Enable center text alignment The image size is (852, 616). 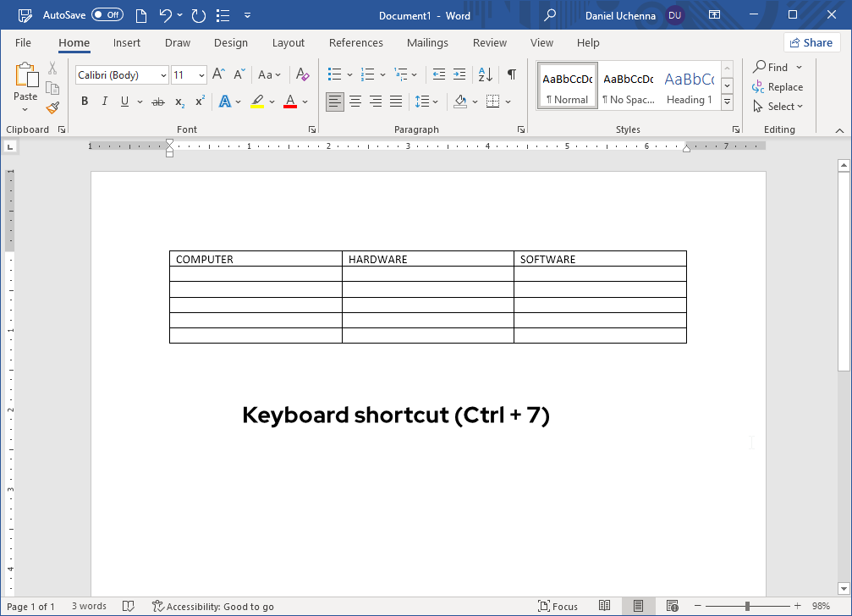point(355,101)
